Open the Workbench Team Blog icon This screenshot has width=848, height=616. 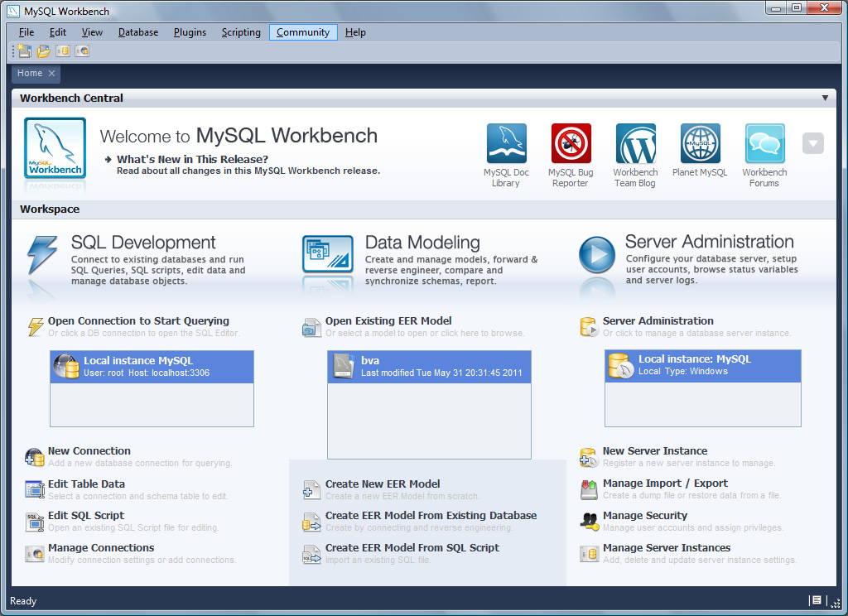pyautogui.click(x=635, y=143)
